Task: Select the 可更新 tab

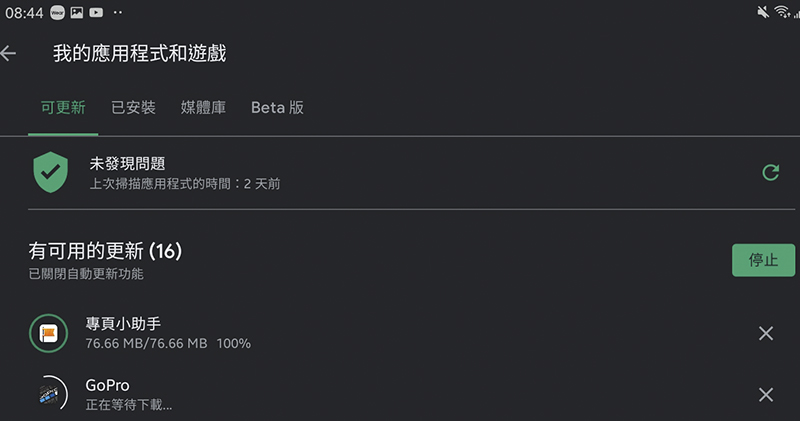Action: (x=63, y=108)
